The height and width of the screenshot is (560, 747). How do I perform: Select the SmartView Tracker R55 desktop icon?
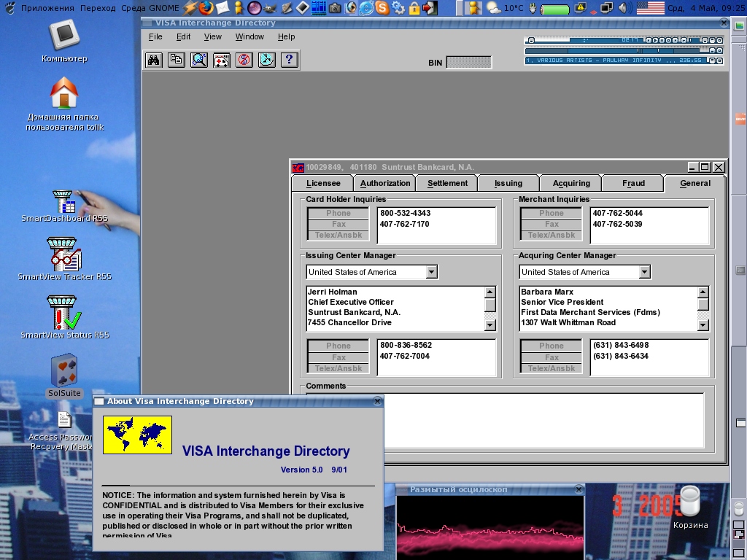[x=64, y=259]
